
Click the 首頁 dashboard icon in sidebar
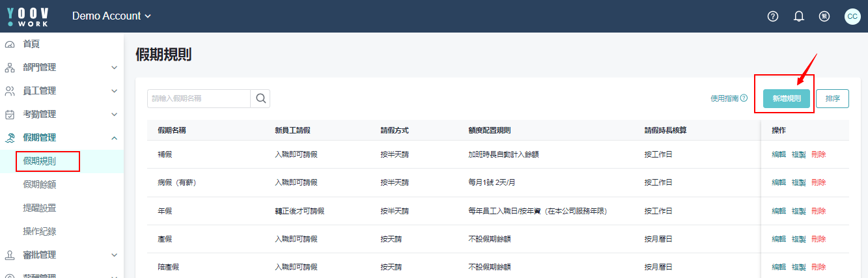10,44
